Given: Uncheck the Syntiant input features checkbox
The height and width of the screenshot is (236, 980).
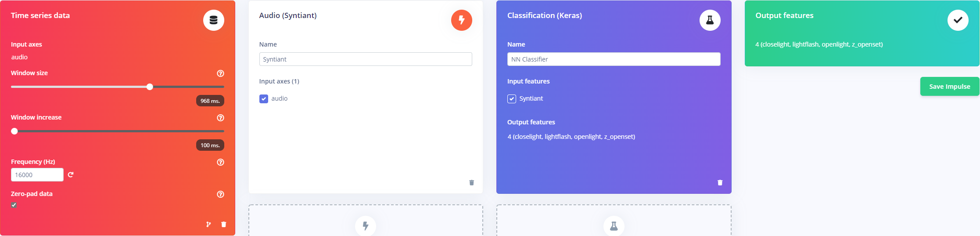Looking at the screenshot, I should (512, 98).
